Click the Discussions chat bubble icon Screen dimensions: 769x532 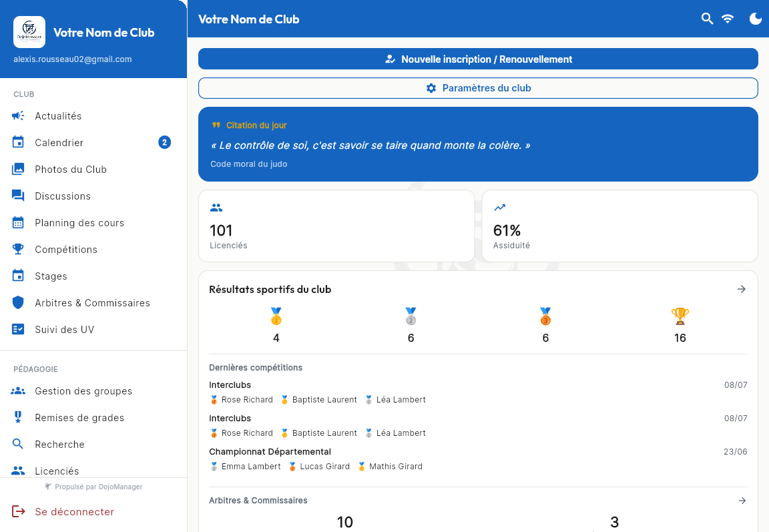tap(18, 196)
